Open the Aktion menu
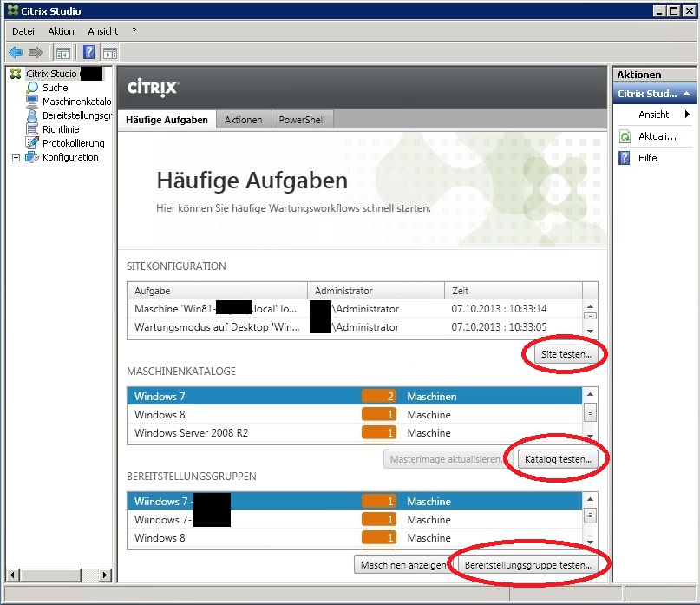700x605 pixels. coord(62,31)
